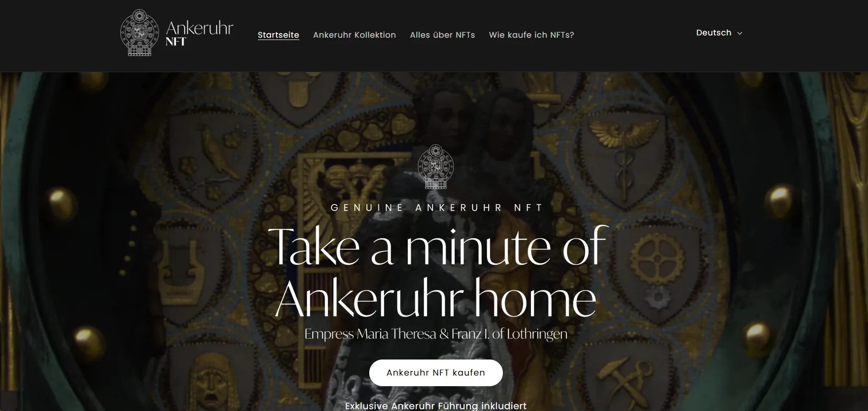The width and height of the screenshot is (868, 411).
Task: Expand the Deutsch language dropdown
Action: point(719,33)
